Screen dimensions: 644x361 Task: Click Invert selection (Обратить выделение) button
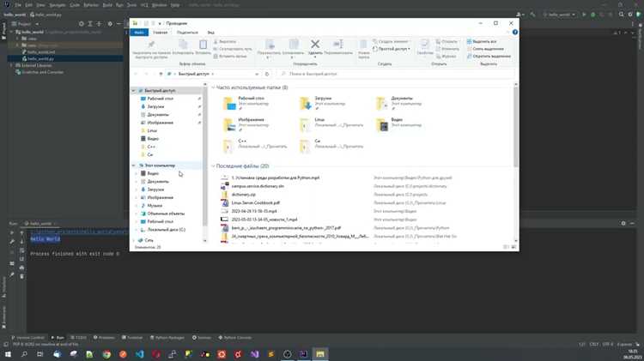489,57
